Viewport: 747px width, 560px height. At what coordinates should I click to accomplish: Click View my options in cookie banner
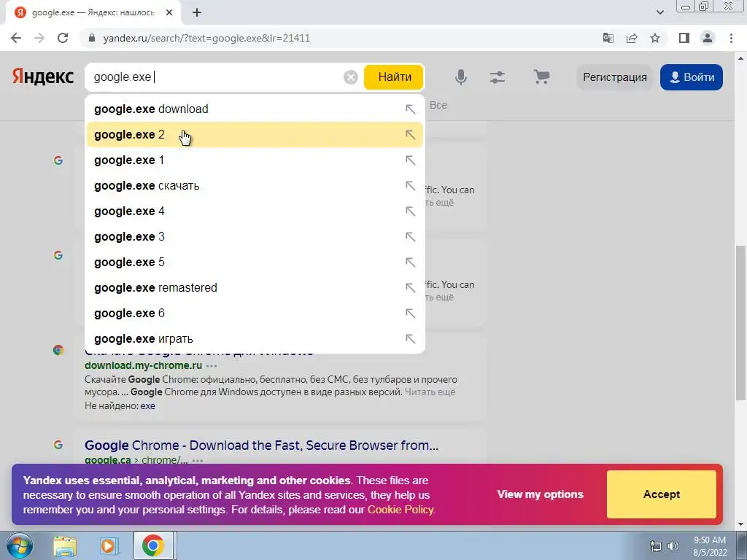(541, 494)
